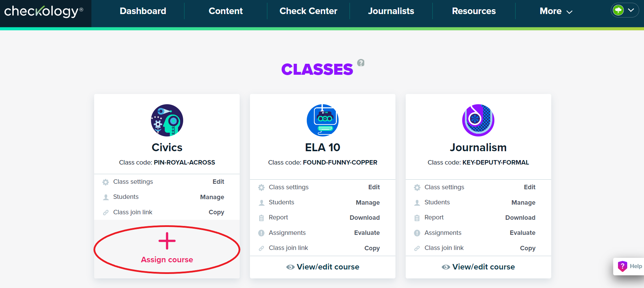Manage students in ELA 10
This screenshot has height=288, width=644.
(x=368, y=203)
